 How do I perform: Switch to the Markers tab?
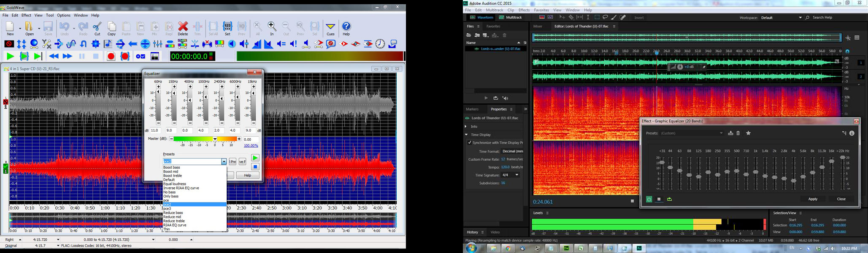472,109
